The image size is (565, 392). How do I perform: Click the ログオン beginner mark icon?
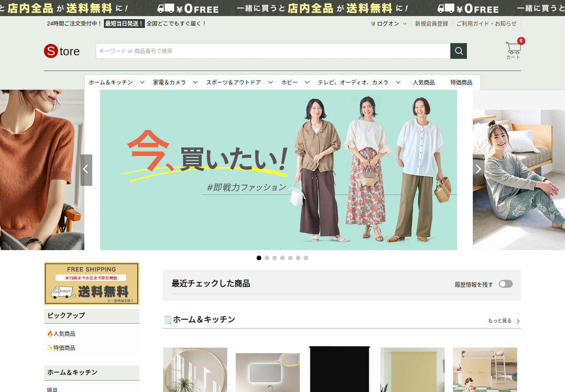coord(373,24)
